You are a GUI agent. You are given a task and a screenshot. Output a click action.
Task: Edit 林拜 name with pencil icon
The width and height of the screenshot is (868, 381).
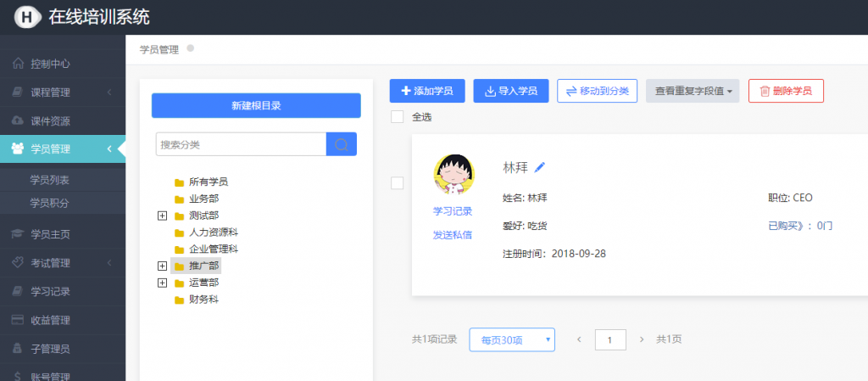[540, 166]
